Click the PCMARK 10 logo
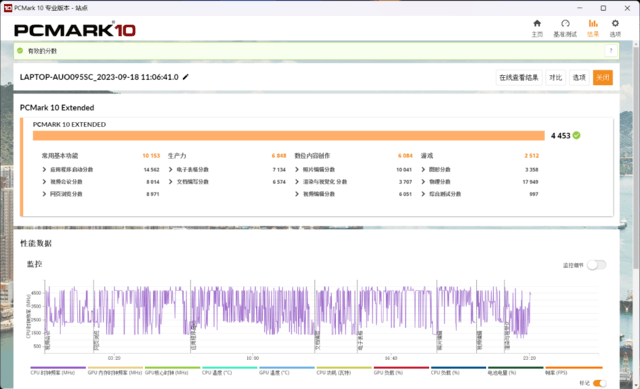 pyautogui.click(x=75, y=30)
